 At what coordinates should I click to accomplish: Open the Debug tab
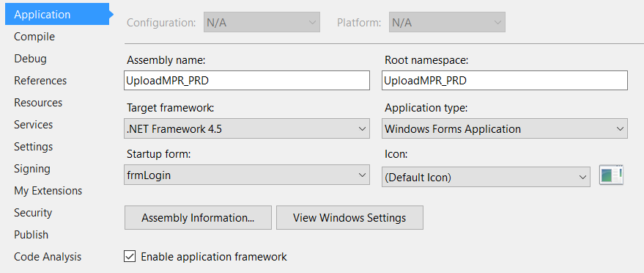[30, 59]
